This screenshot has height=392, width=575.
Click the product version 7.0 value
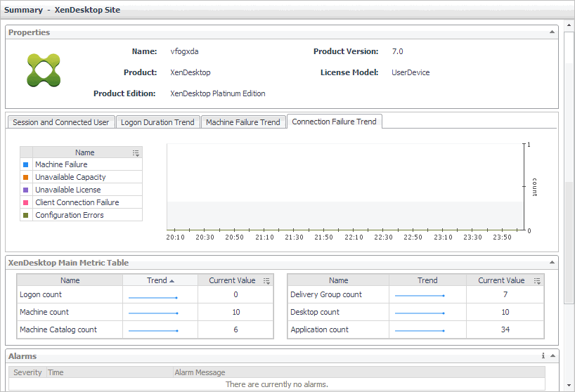(x=398, y=51)
